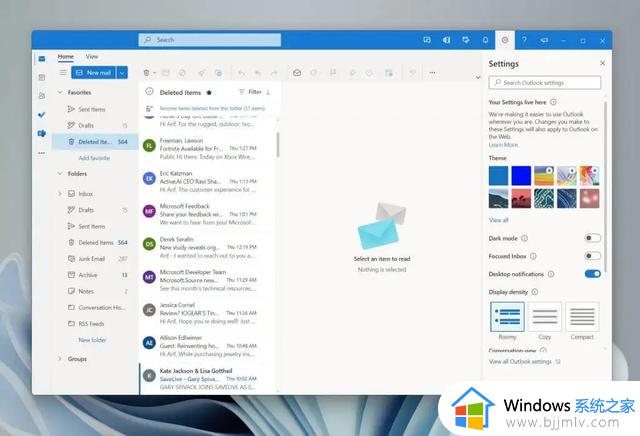Click the Pin icon in toolbar
This screenshot has width=640, height=436.
[x=353, y=73]
